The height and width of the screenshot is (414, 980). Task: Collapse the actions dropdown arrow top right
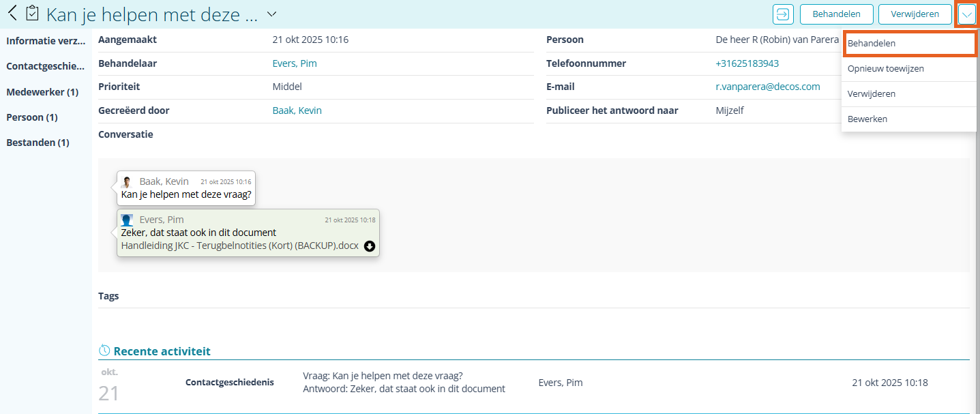coord(967,14)
